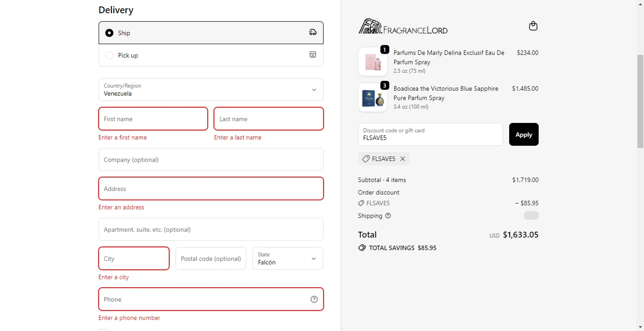644x331 pixels.
Task: Focus the Last name field
Action: pos(269,119)
